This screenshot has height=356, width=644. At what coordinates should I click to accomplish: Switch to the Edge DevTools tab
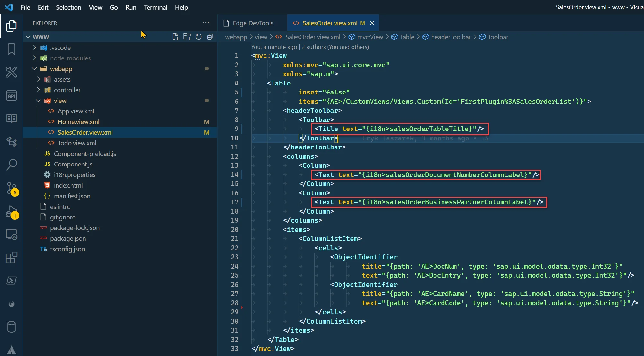click(253, 23)
